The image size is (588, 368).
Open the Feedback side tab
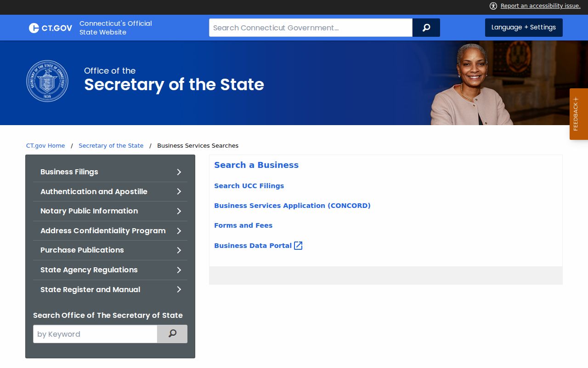tap(579, 114)
